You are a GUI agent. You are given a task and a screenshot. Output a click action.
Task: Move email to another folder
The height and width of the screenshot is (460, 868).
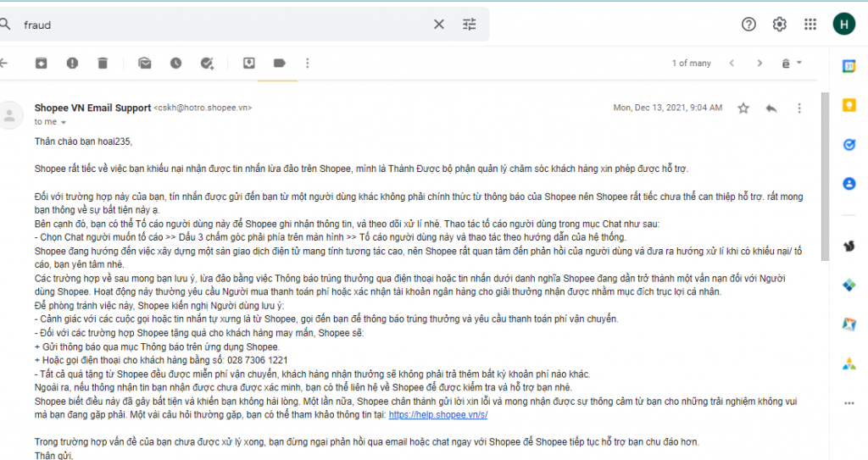click(249, 63)
